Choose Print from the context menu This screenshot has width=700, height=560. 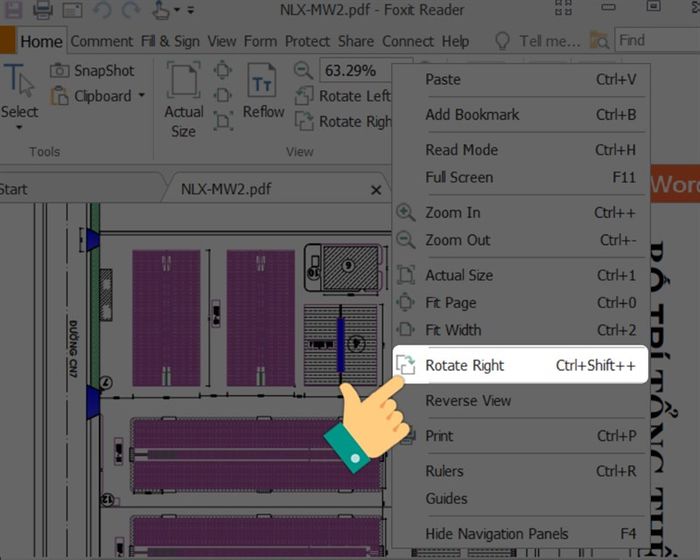(439, 436)
